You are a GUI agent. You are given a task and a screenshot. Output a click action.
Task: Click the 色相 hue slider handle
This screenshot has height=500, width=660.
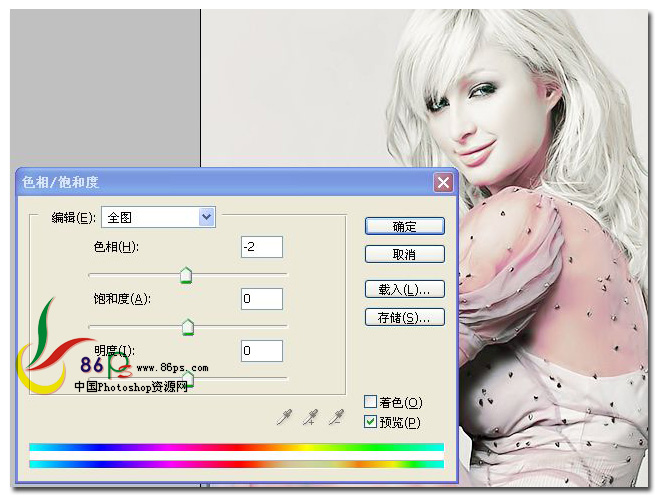[186, 275]
